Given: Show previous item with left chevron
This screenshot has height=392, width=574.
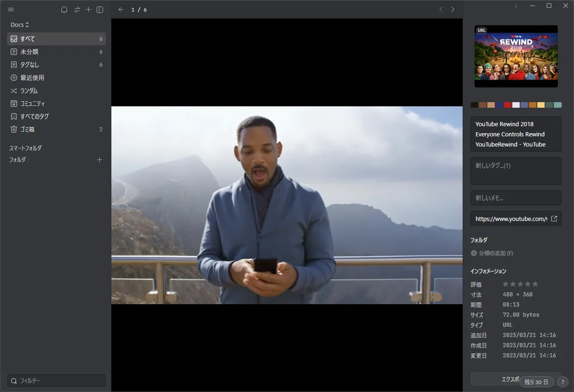Looking at the screenshot, I should click(x=441, y=9).
